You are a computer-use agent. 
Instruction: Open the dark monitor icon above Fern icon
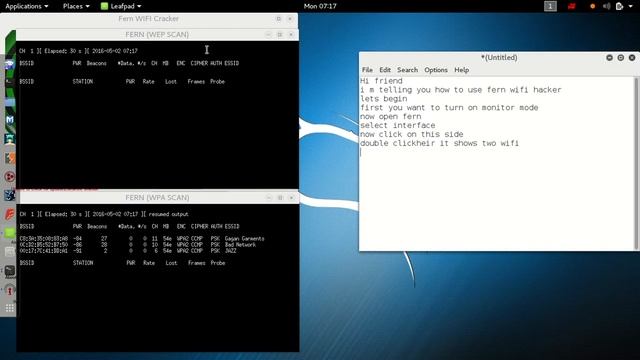pos(10,271)
